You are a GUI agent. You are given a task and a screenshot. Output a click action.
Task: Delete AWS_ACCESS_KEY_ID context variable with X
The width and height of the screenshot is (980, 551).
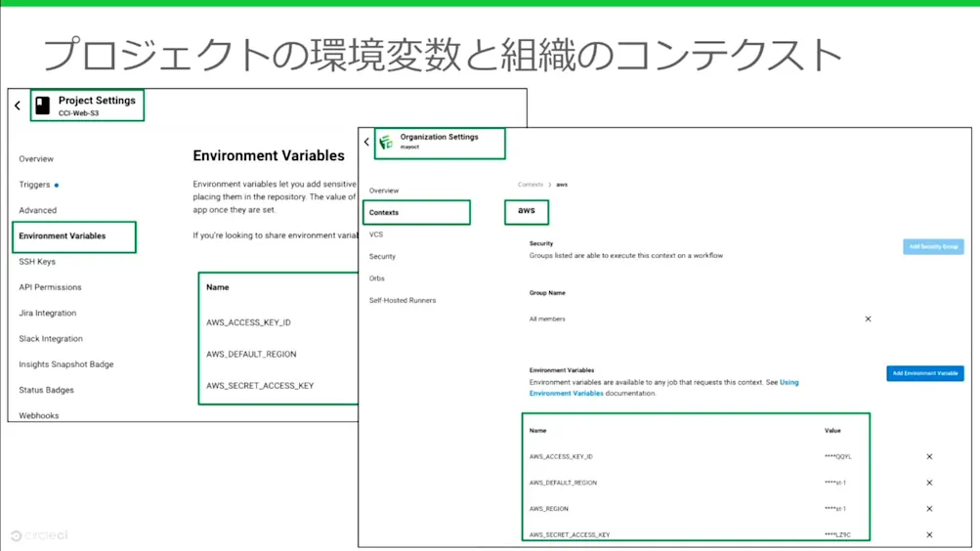[929, 456]
